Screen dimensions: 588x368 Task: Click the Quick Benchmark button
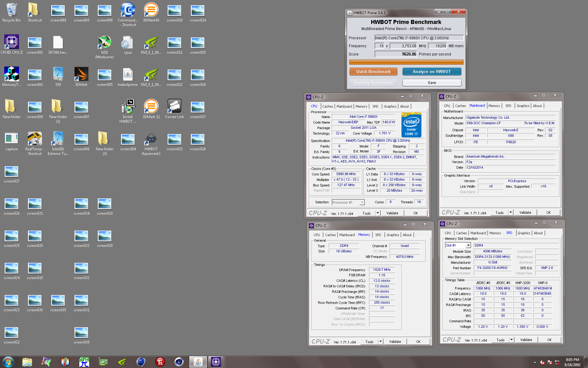point(373,71)
